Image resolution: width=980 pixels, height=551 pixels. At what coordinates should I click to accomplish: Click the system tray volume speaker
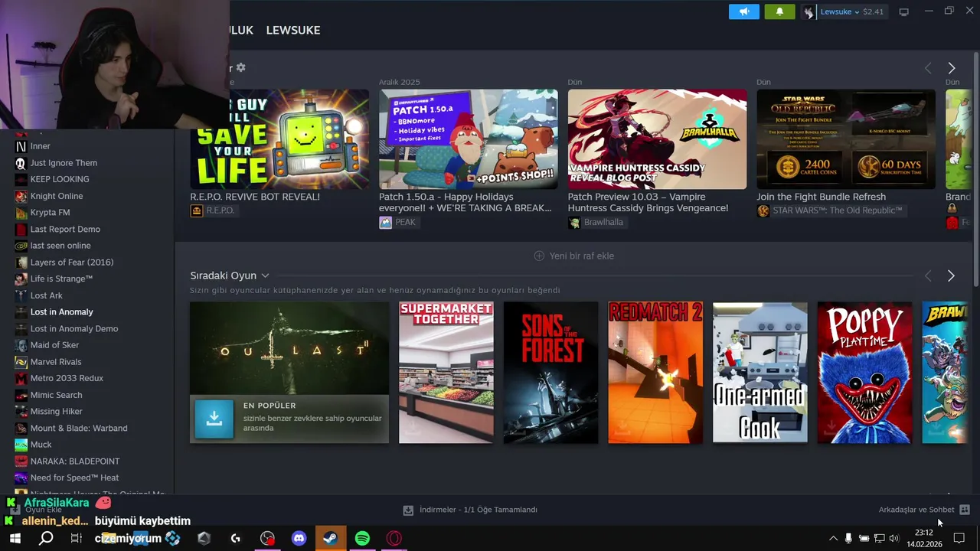(x=893, y=539)
